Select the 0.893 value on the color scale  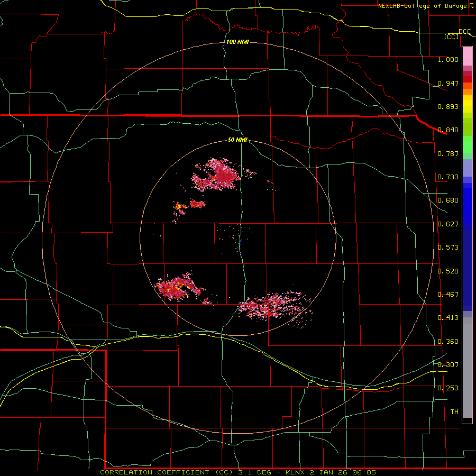pos(448,106)
